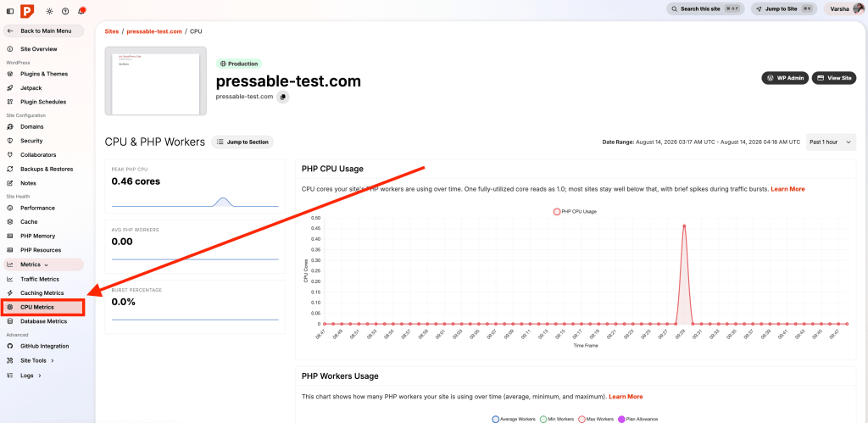Switch theme with the sun icon
The width and height of the screenshot is (868, 423).
(x=50, y=10)
